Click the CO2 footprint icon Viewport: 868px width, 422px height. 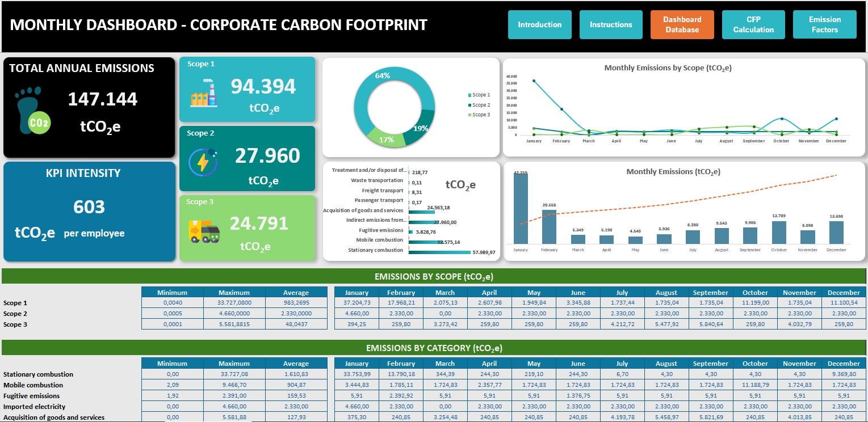coord(33,111)
